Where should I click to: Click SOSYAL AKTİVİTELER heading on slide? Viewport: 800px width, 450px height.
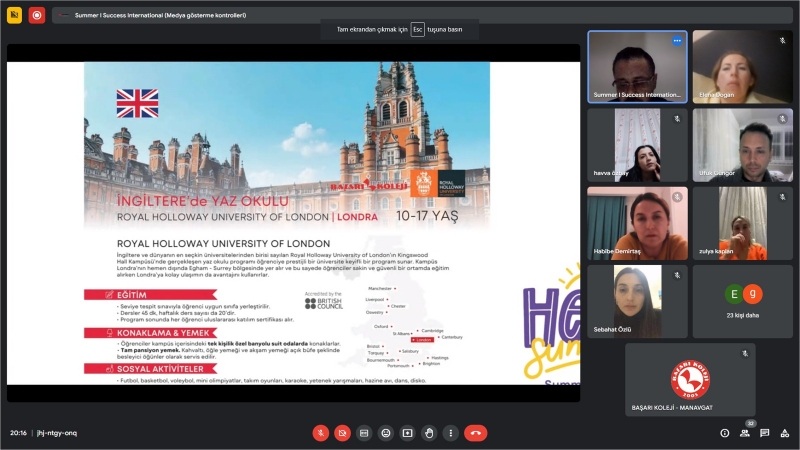[160, 369]
